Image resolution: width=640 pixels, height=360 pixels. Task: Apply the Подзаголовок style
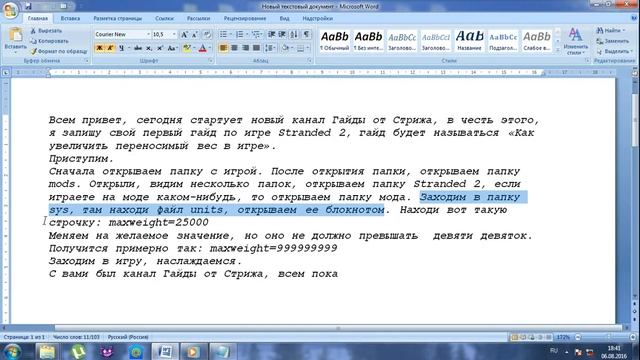coord(503,40)
